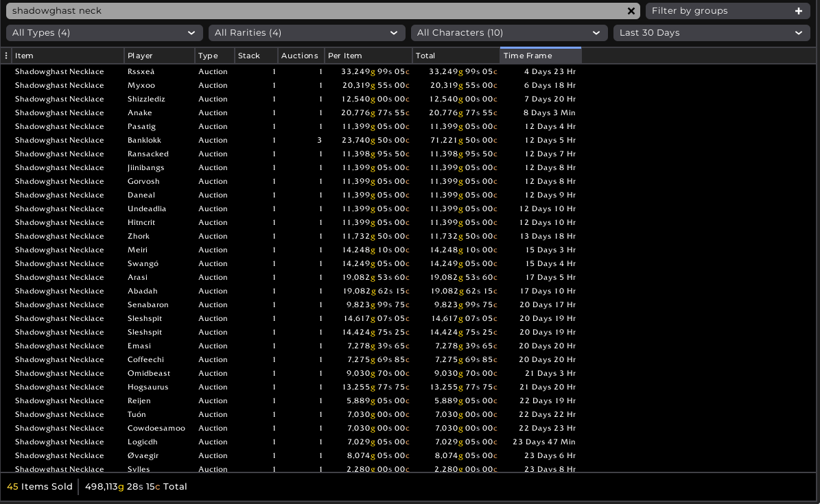Screen dimensions: 820x504
Task: Click the shadowghast neck search field
Action: pyautogui.click(x=274, y=10)
